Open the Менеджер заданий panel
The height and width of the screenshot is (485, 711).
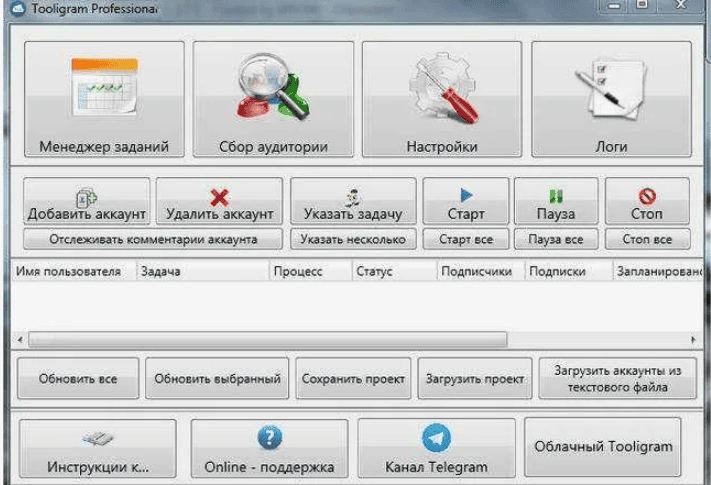click(104, 99)
